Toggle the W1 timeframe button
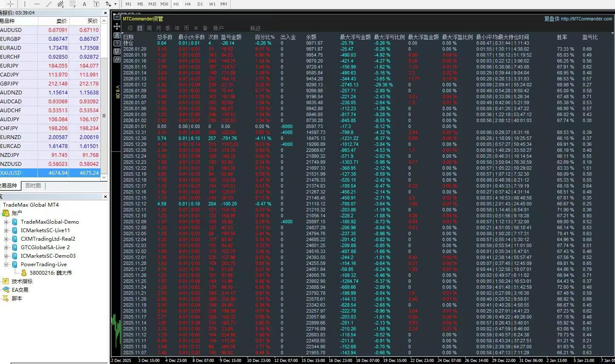 pyautogui.click(x=212, y=4)
